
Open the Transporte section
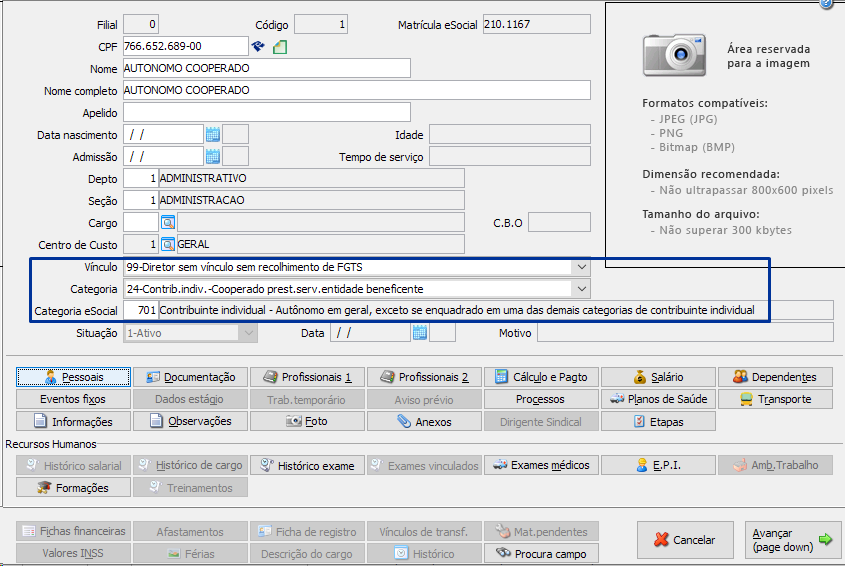[775, 399]
